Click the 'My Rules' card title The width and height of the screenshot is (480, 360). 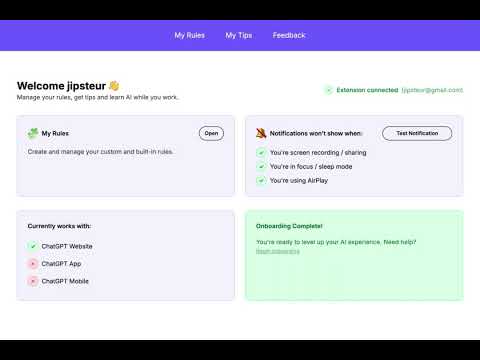[55, 133]
